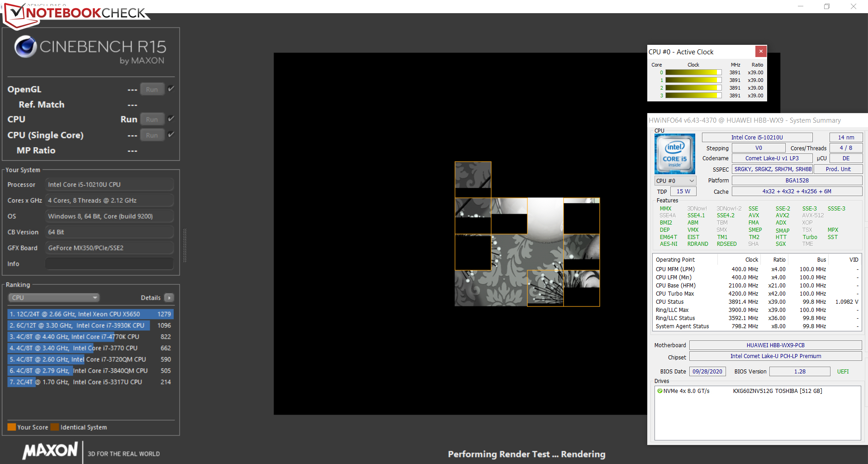Click the green NVMe drive status icon
This screenshot has width=868, height=464.
(x=659, y=391)
